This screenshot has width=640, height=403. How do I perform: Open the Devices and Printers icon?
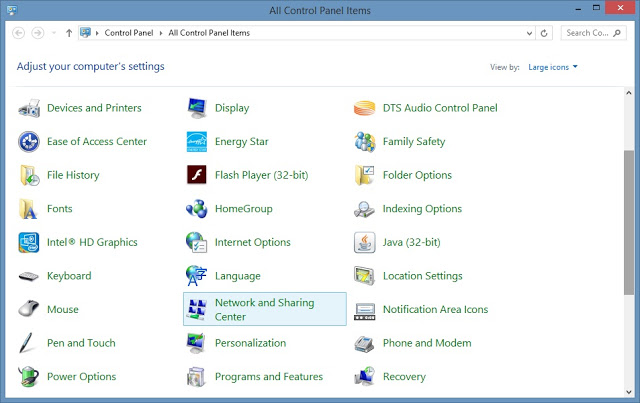tap(29, 108)
